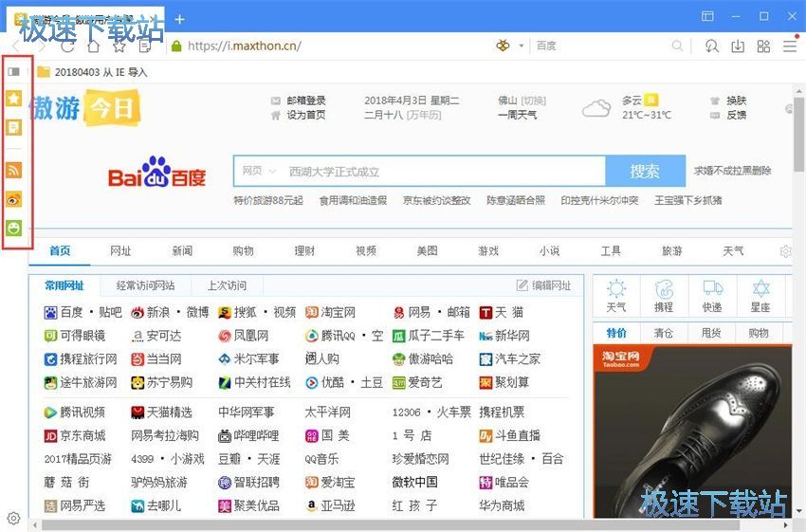Click 设为首页 link
This screenshot has height=532, width=806.
tap(306, 115)
